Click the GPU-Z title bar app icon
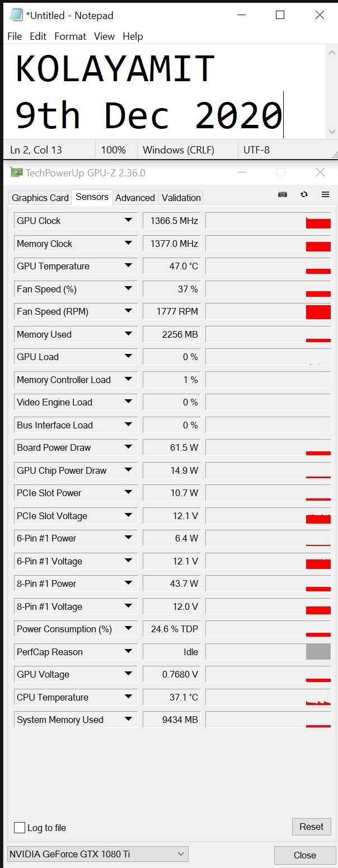The width and height of the screenshot is (338, 868). (x=17, y=172)
